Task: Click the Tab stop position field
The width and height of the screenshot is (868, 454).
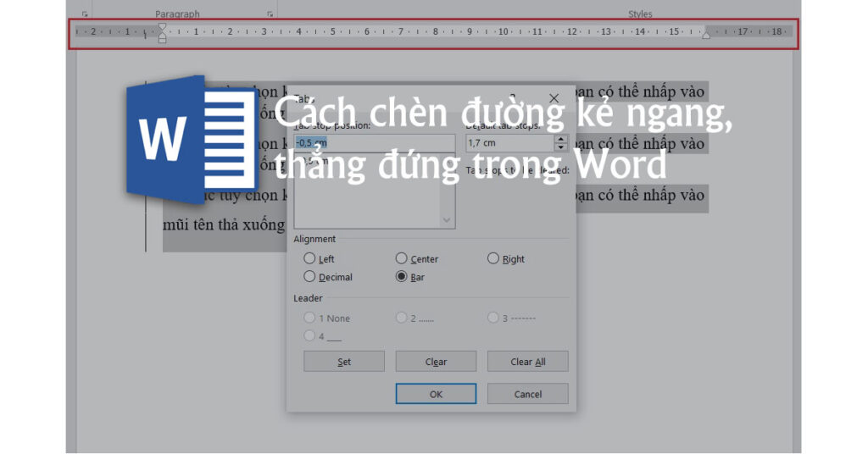Action: point(374,143)
